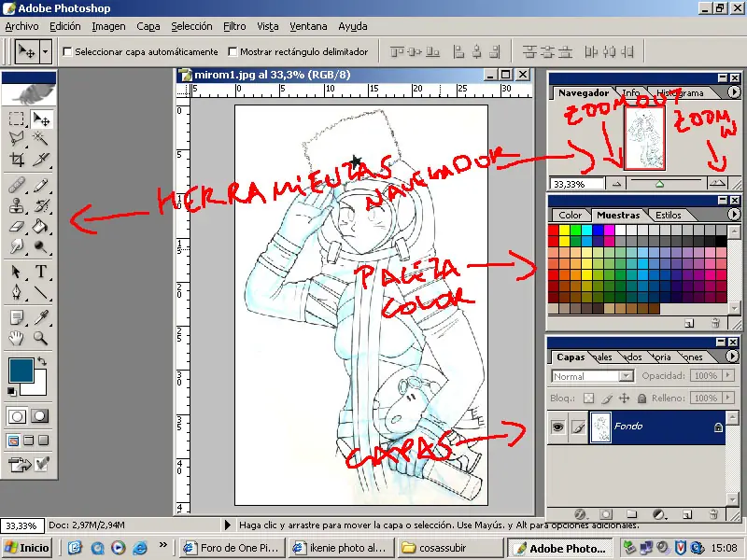Image resolution: width=747 pixels, height=560 pixels.
Task: Select the Hand tool
Action: 17,338
